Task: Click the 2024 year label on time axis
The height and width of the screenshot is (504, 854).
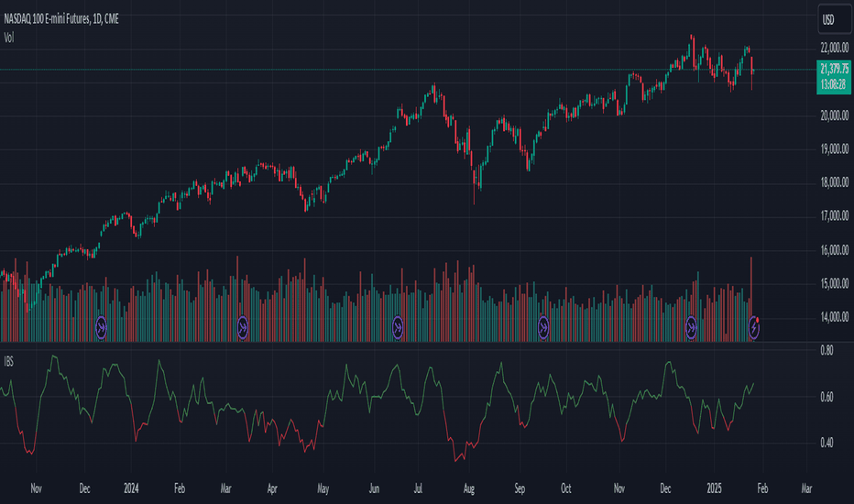Action: pos(131,488)
